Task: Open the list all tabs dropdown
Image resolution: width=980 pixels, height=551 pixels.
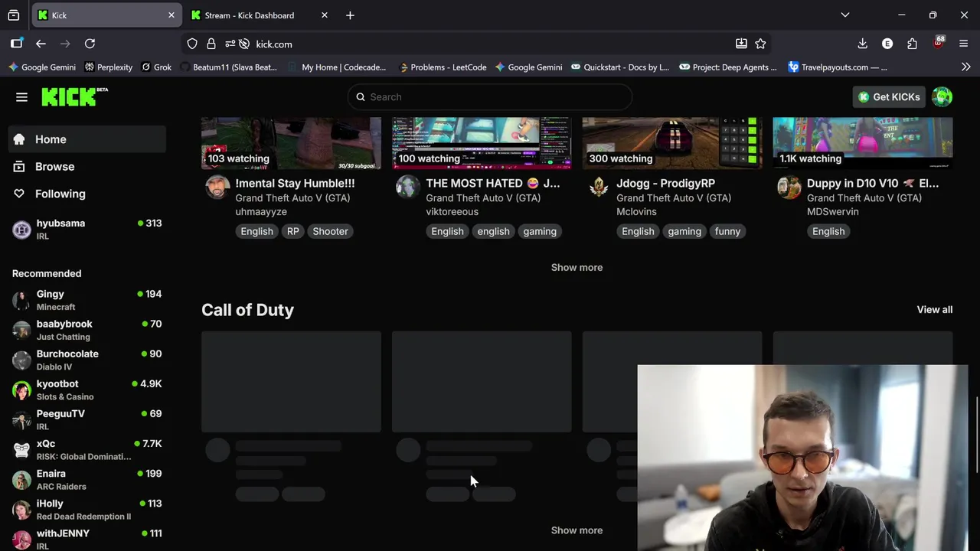Action: (844, 15)
